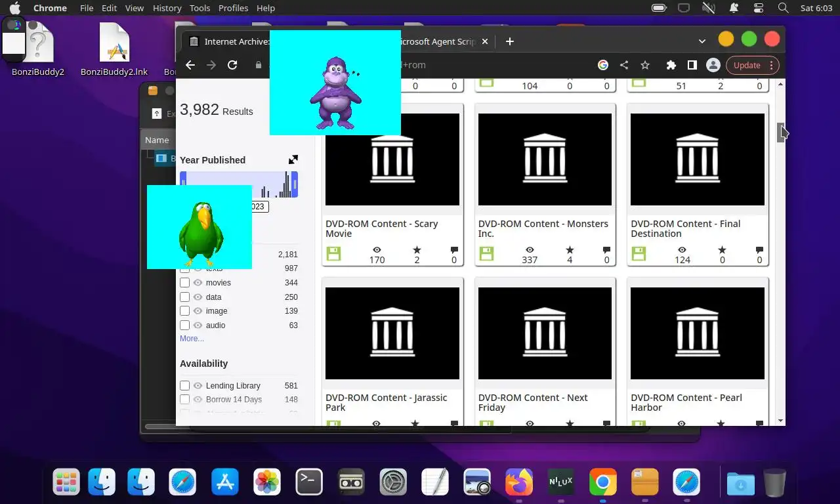
Task: Check the image media type checkbox
Action: 185,310
